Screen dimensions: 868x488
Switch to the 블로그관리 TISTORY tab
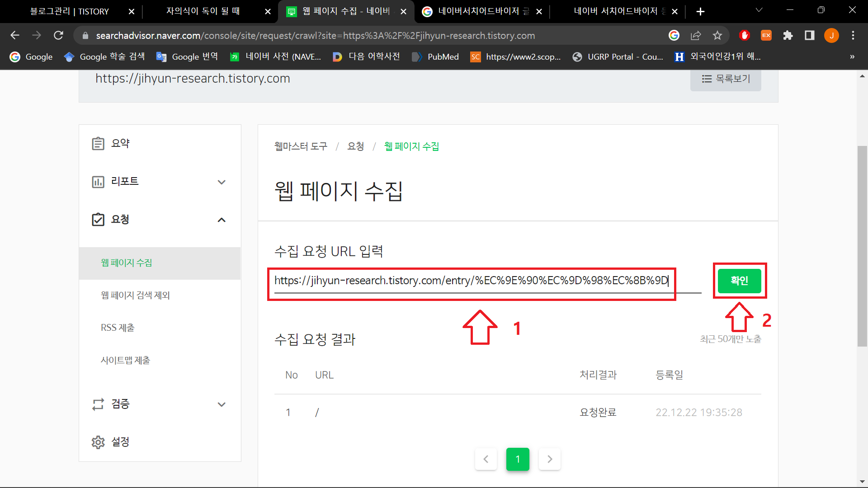[x=70, y=11]
